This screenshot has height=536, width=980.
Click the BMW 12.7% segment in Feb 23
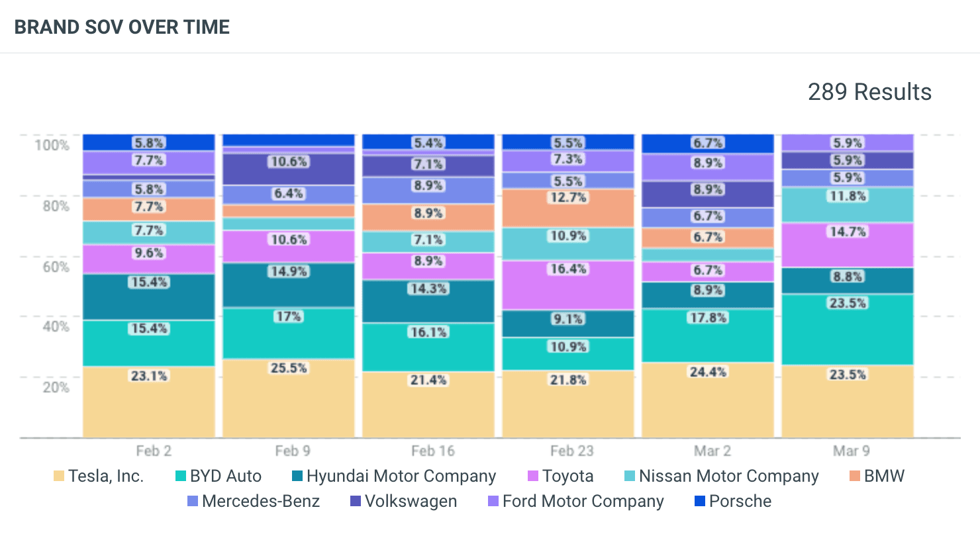(x=568, y=208)
